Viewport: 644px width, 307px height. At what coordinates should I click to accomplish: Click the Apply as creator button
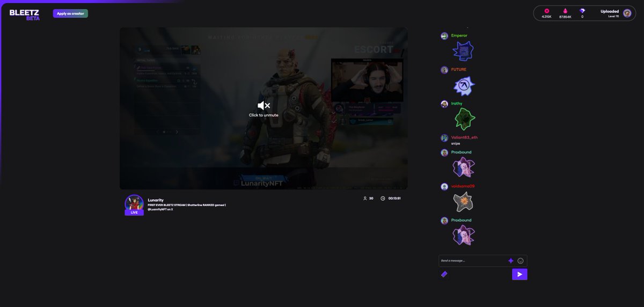70,13
